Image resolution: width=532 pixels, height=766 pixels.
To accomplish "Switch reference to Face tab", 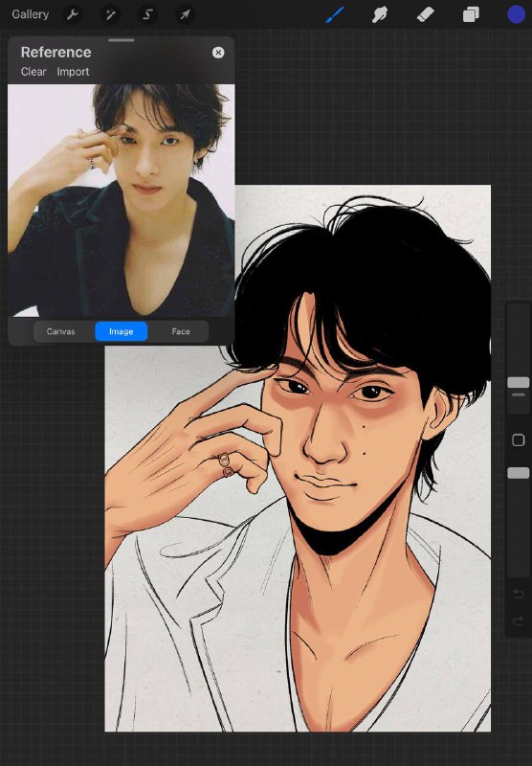I will pyautogui.click(x=181, y=331).
